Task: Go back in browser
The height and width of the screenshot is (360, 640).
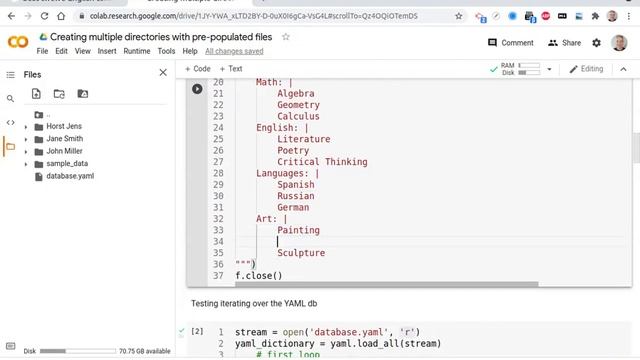Action: point(11,16)
